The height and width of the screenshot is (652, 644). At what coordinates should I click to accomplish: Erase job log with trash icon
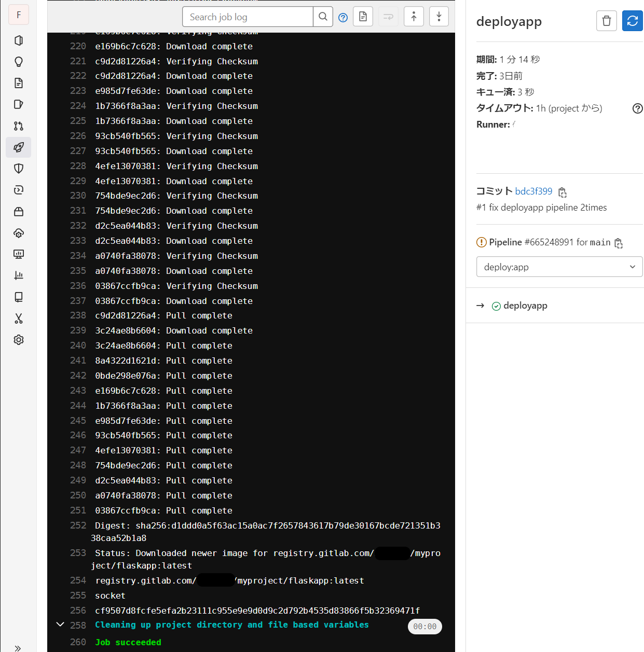click(x=606, y=21)
